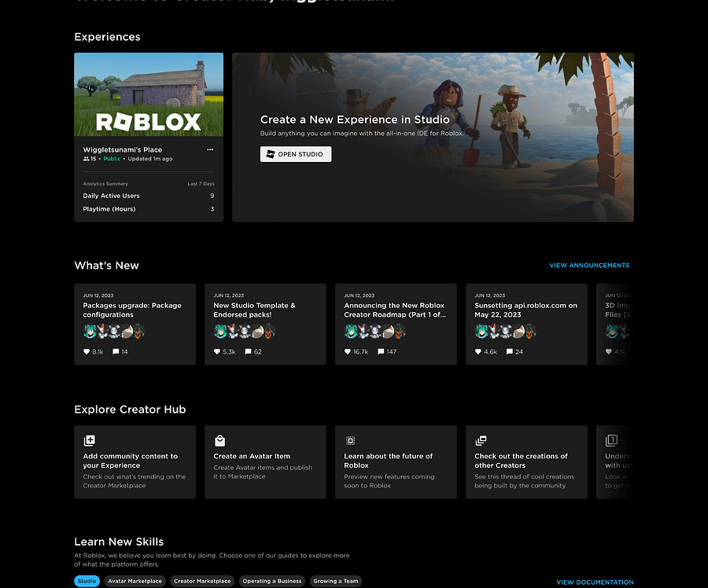Click the like icon on Sunsetting api.roblox.com post
The width and height of the screenshot is (708, 588).
click(477, 351)
